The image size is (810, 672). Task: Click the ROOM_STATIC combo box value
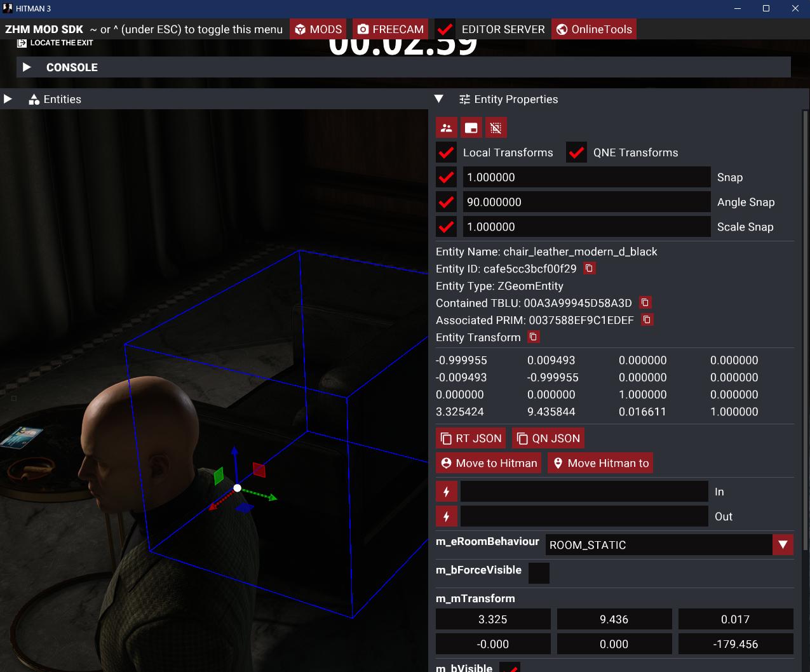pos(659,545)
